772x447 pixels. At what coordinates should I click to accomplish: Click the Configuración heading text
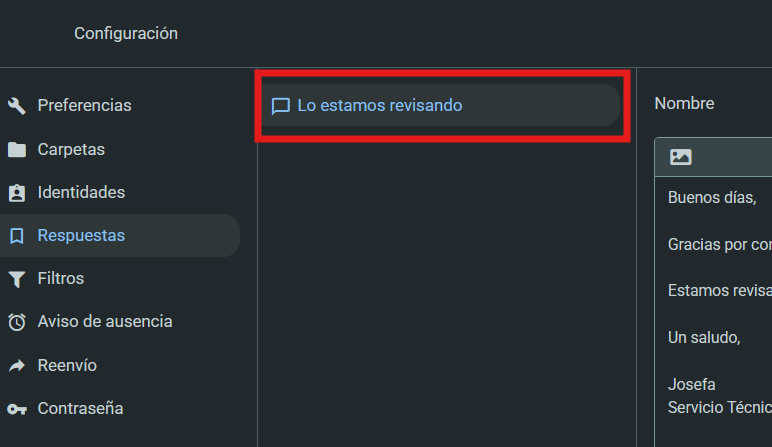pyautogui.click(x=126, y=33)
